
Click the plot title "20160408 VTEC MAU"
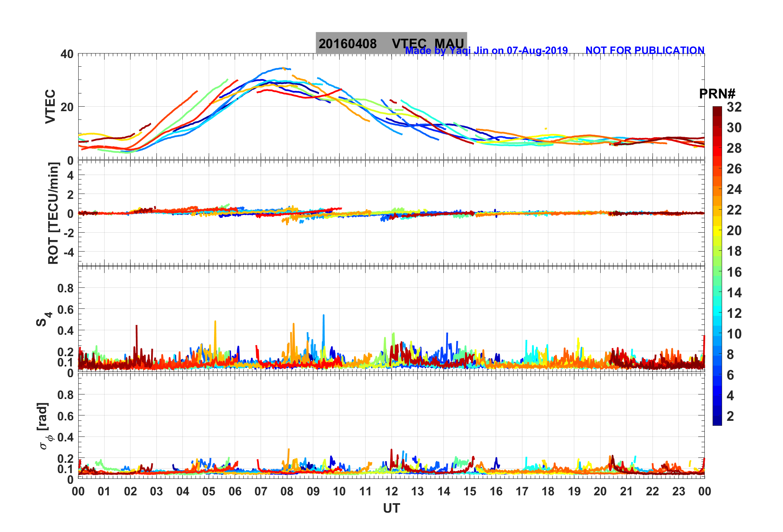click(x=391, y=43)
